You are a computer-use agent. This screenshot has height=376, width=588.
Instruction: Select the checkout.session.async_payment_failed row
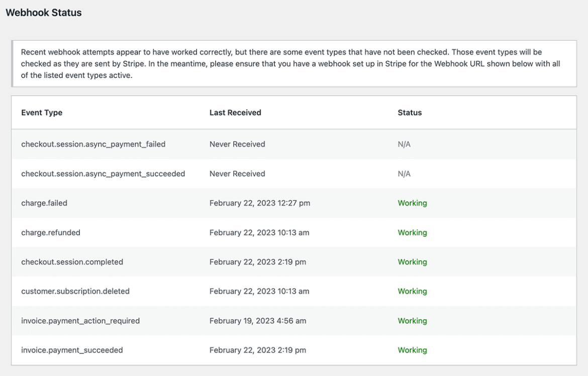tap(93, 144)
